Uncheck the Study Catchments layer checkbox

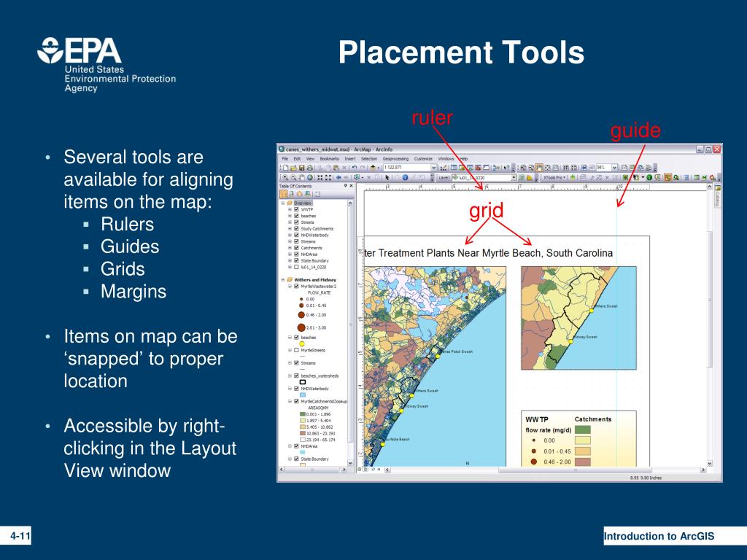pyautogui.click(x=296, y=228)
